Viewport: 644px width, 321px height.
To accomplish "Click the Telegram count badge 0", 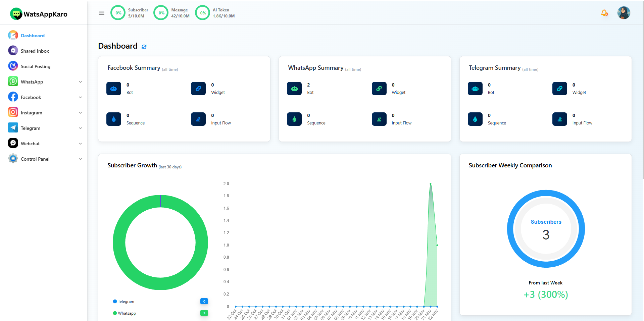I will (x=204, y=301).
